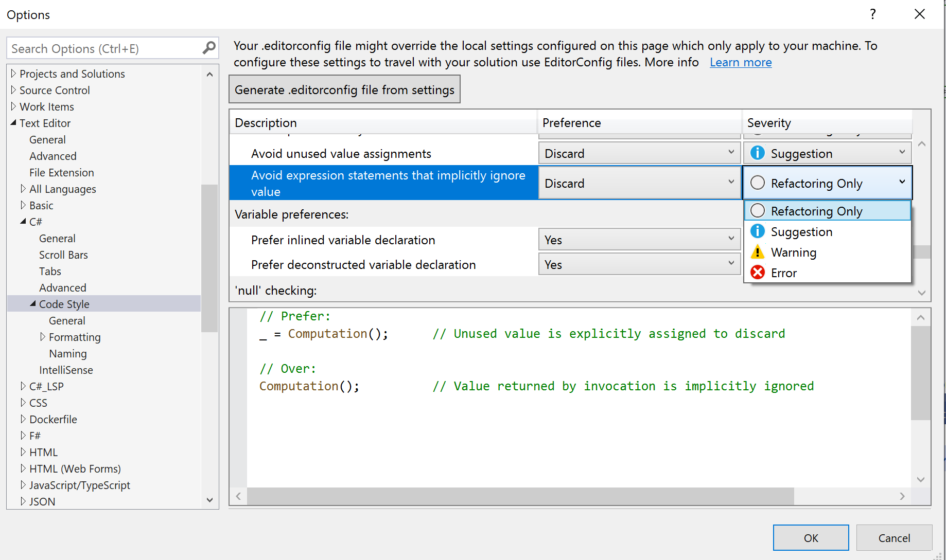Click the search magnifier icon
946x560 pixels.
click(x=208, y=47)
